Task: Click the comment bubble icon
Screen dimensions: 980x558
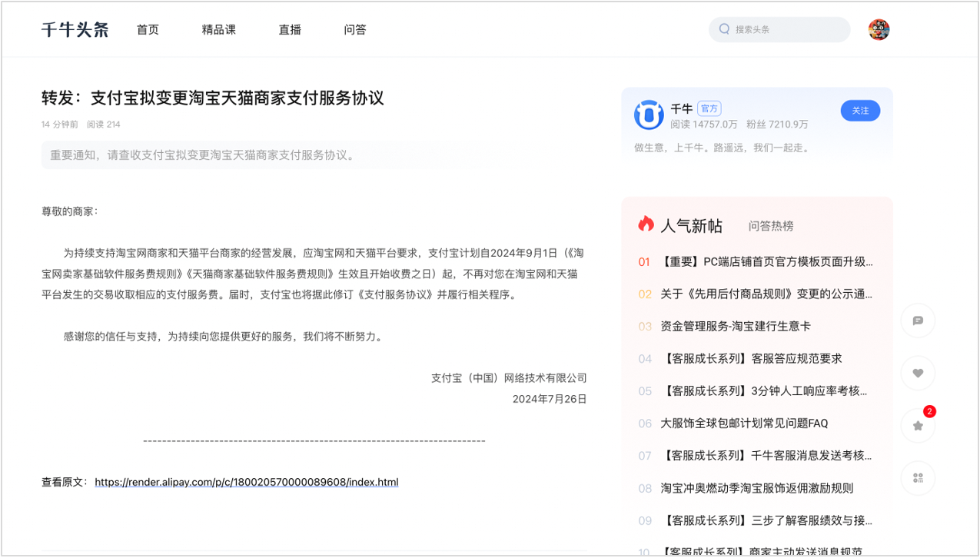Action: point(918,321)
